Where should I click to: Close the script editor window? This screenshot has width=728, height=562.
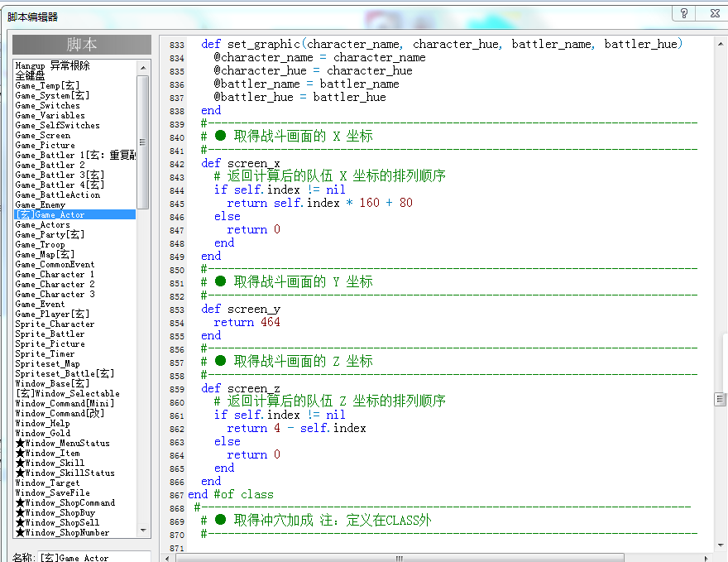[714, 13]
